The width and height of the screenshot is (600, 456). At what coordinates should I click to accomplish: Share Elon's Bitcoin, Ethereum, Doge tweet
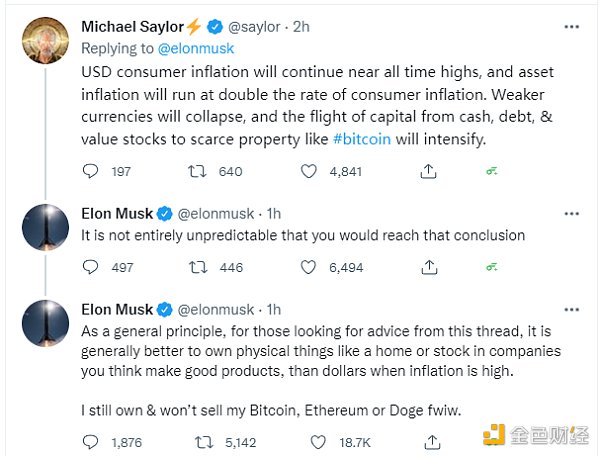(428, 441)
